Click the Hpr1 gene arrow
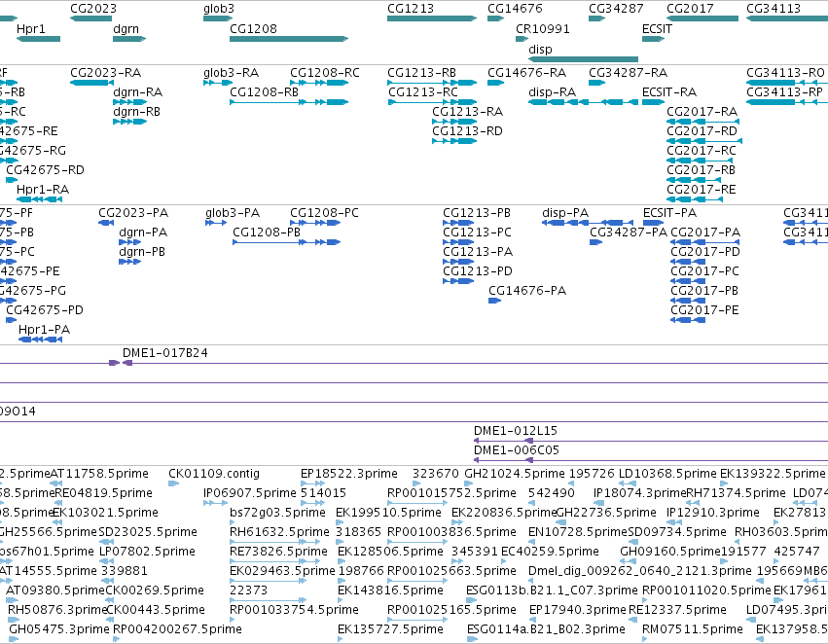This screenshot has width=828, height=644. [39, 39]
